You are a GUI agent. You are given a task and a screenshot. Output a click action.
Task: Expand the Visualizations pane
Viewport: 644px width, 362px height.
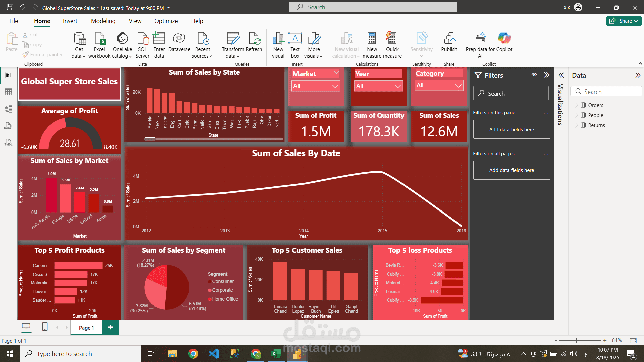[561, 75]
